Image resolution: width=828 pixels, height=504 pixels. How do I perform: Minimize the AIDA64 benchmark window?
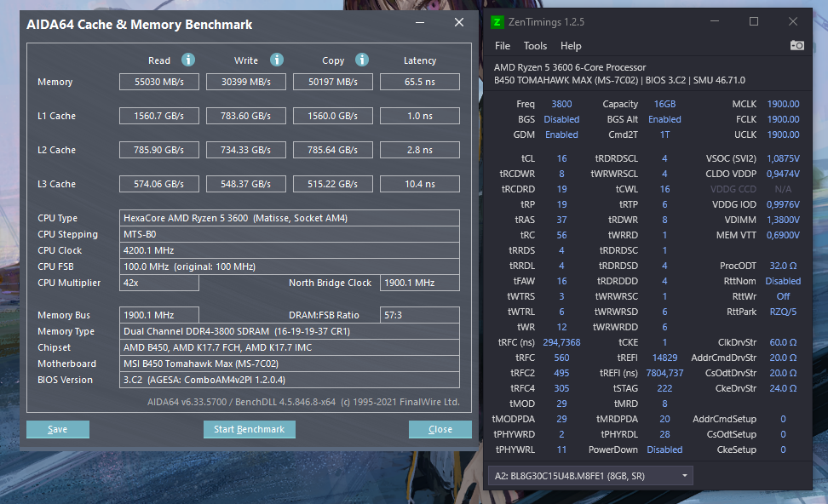click(420, 23)
